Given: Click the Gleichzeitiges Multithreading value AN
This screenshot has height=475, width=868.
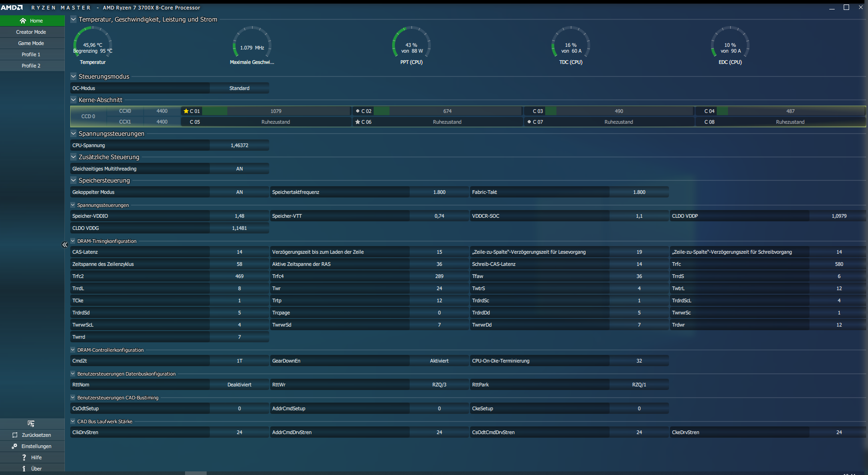Looking at the screenshot, I should tap(240, 169).
